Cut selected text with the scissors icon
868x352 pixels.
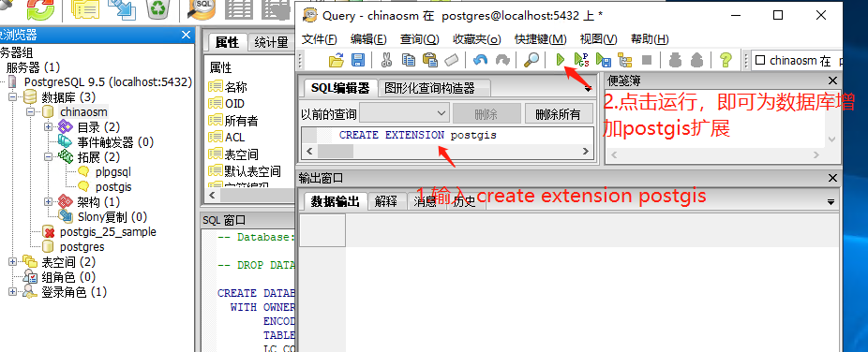coord(386,60)
